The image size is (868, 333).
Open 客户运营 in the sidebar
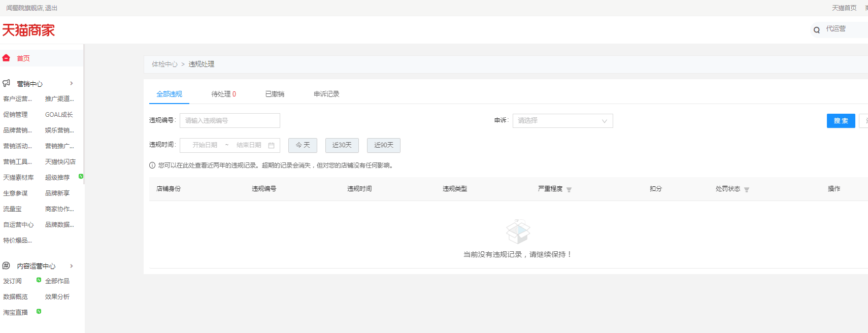(18, 99)
